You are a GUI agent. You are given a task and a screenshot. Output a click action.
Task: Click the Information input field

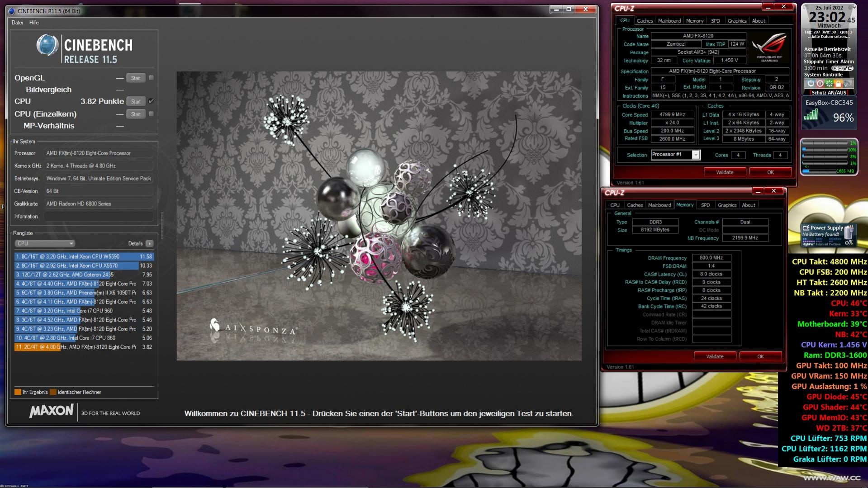click(99, 216)
